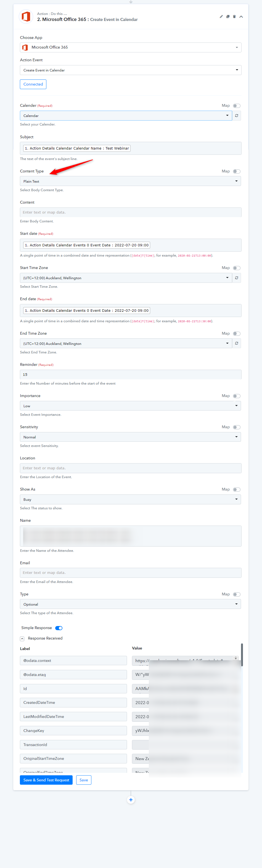Image resolution: width=262 pixels, height=868 pixels.
Task: Open the Action Event dropdown
Action: pyautogui.click(x=131, y=70)
